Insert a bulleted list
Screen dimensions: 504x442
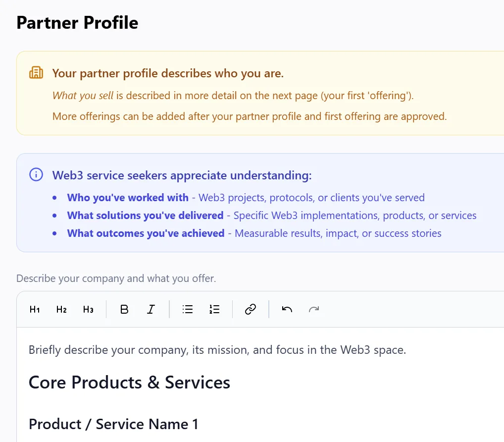(x=188, y=310)
